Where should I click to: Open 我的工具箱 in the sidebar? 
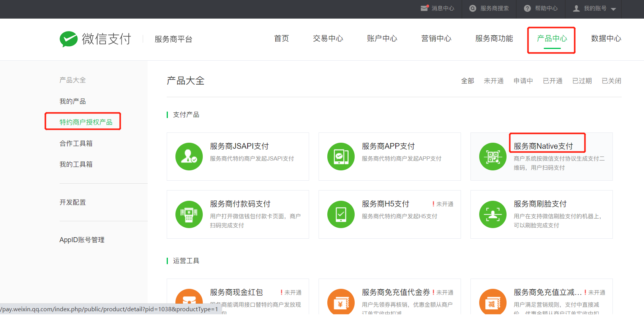[76, 164]
